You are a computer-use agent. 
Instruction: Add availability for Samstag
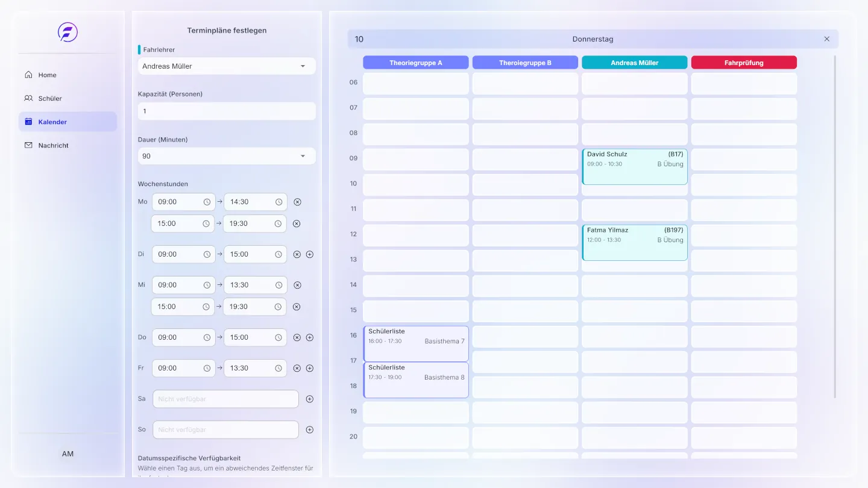(310, 399)
